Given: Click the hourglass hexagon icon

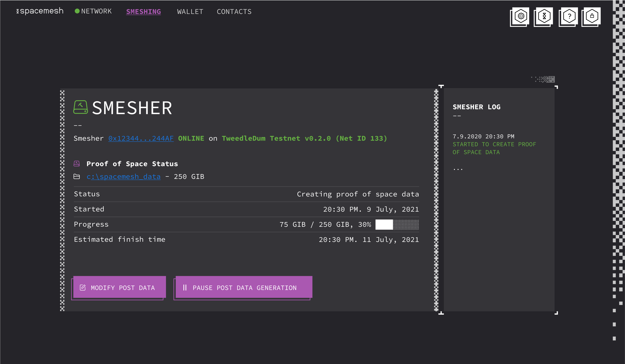Looking at the screenshot, I should coord(544,16).
